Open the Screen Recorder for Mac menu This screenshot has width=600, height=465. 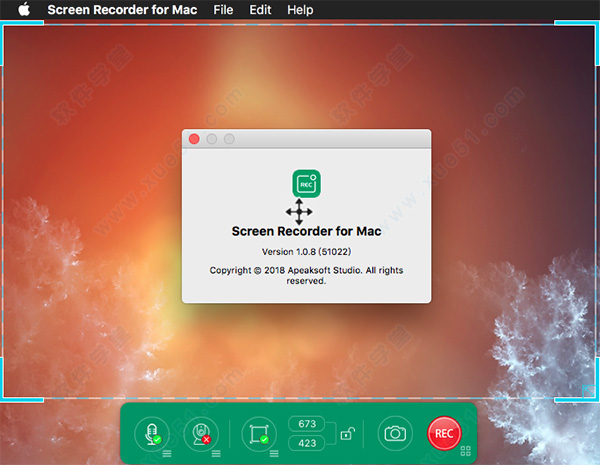pos(122,10)
